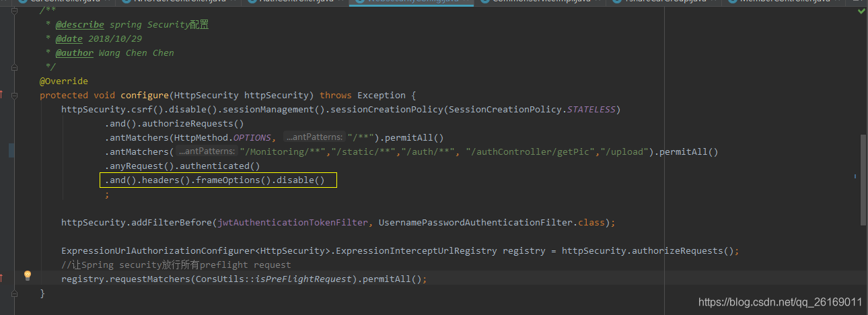
Task: Place cursor on the configure method name
Action: tap(145, 95)
